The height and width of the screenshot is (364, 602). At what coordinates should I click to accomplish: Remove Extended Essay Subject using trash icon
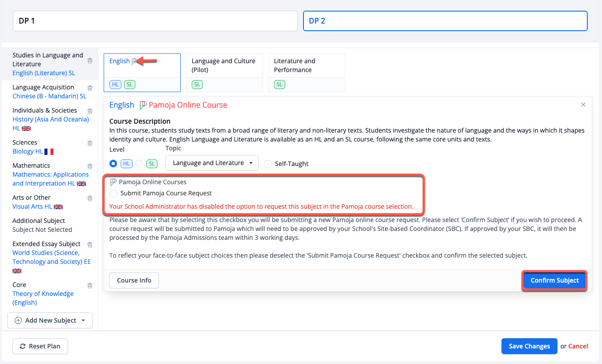[x=90, y=245]
